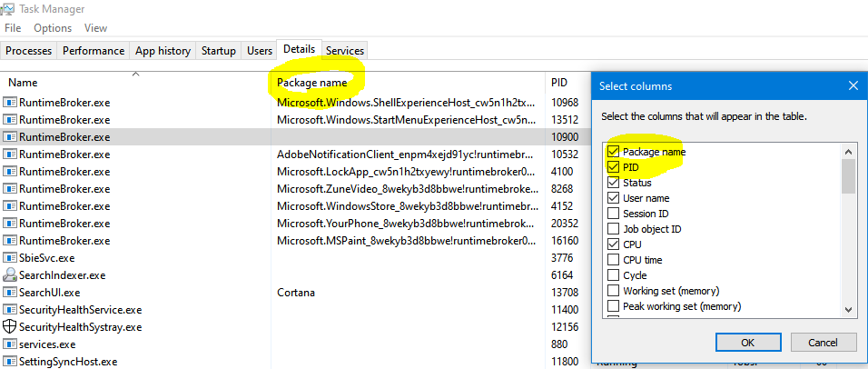The height and width of the screenshot is (369, 868).
Task: Close the Select columns dialog
Action: pos(853,86)
